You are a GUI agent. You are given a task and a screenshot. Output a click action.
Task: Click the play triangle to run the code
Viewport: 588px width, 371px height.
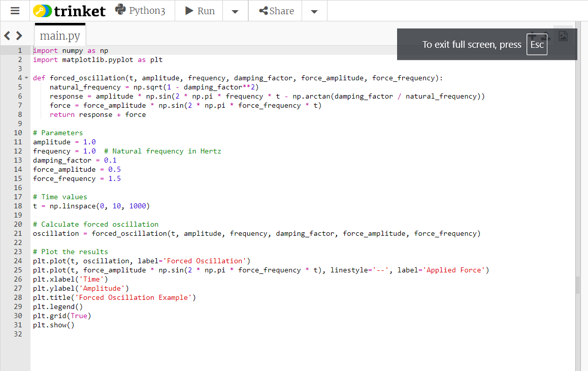tap(189, 10)
